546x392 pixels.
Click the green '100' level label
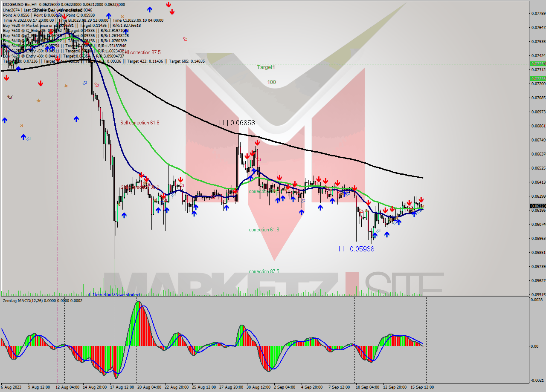pos(272,82)
